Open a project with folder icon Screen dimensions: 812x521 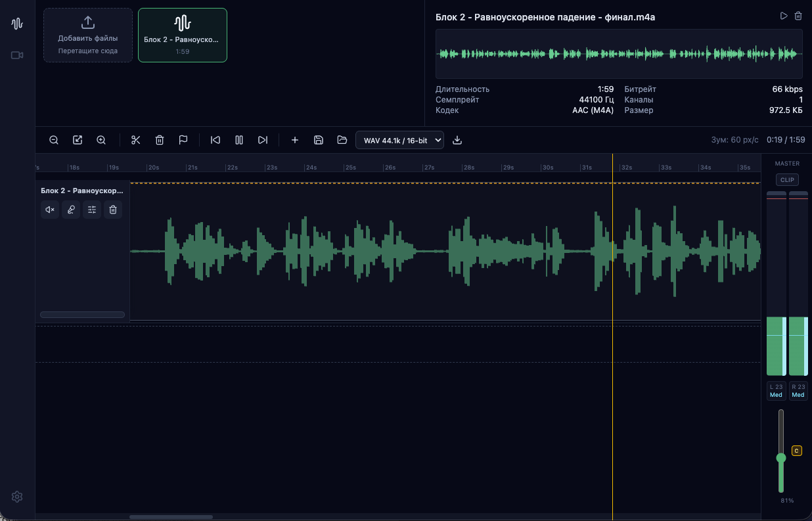342,140
